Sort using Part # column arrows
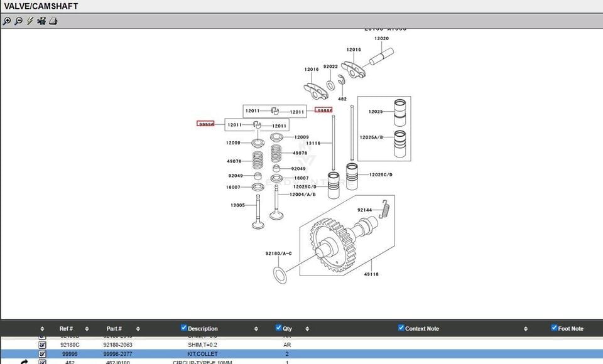The width and height of the screenshot is (603, 364). tap(137, 328)
